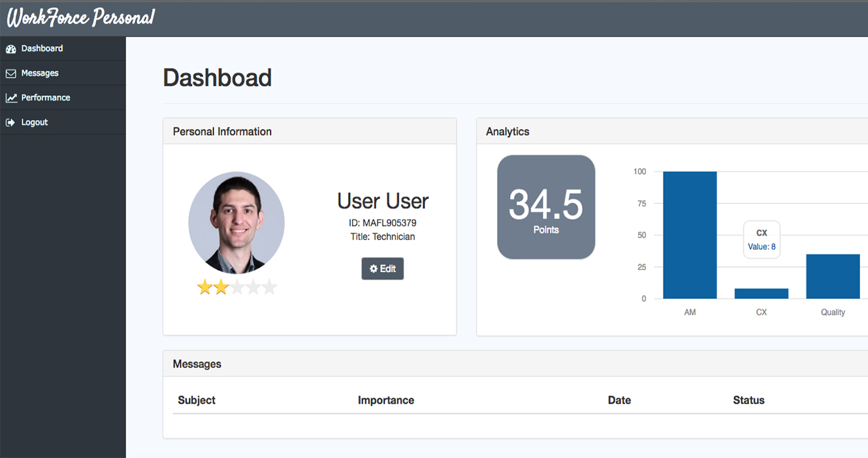This screenshot has width=868, height=458.
Task: Click the Edit profile button
Action: click(x=383, y=269)
